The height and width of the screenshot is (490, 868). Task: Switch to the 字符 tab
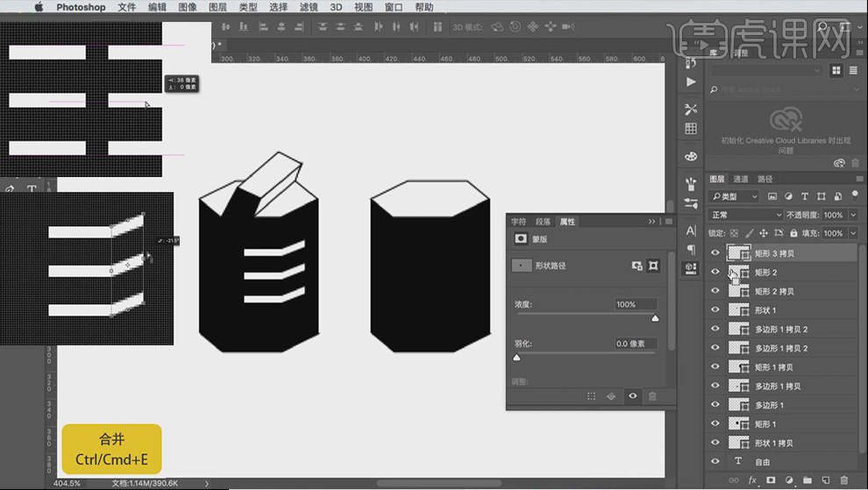(x=518, y=222)
